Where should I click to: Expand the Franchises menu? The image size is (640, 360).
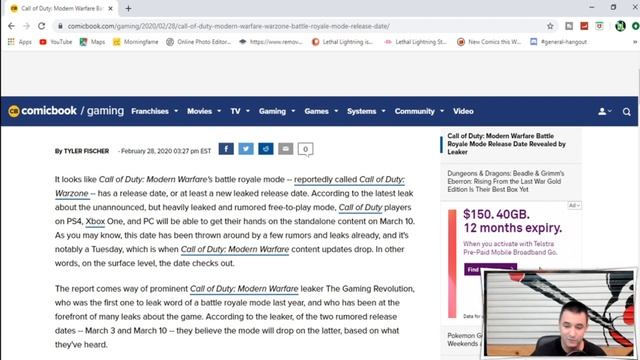tap(154, 111)
